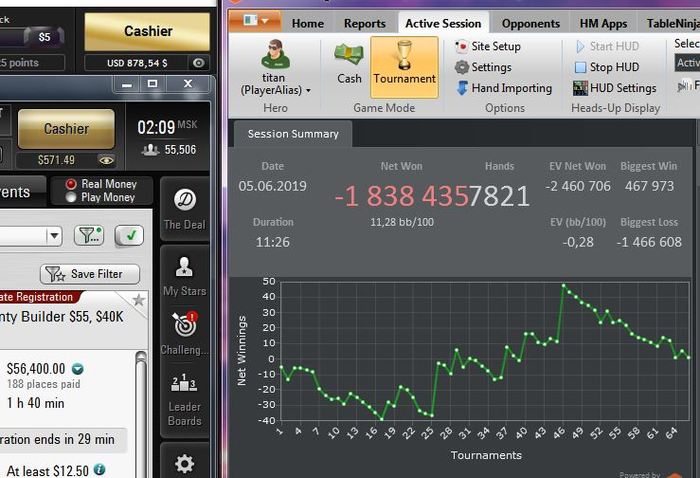Expand the PlayerAlias hero dropdown arrow

pos(308,91)
